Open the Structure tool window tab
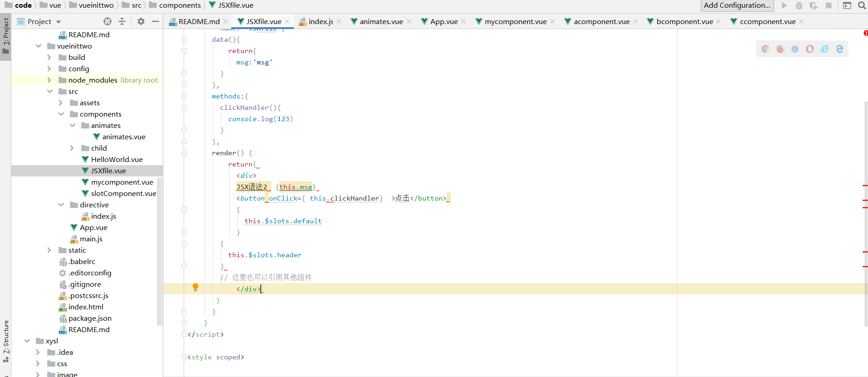 [x=5, y=341]
